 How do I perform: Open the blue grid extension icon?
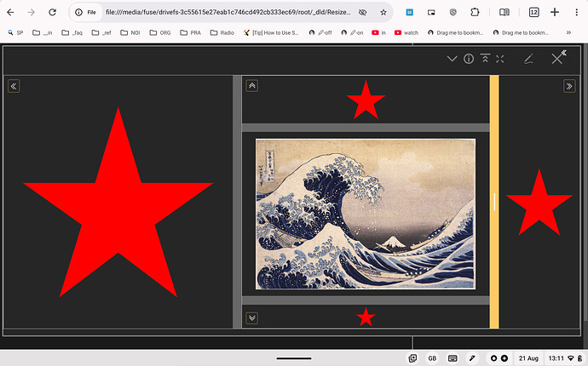tap(410, 13)
